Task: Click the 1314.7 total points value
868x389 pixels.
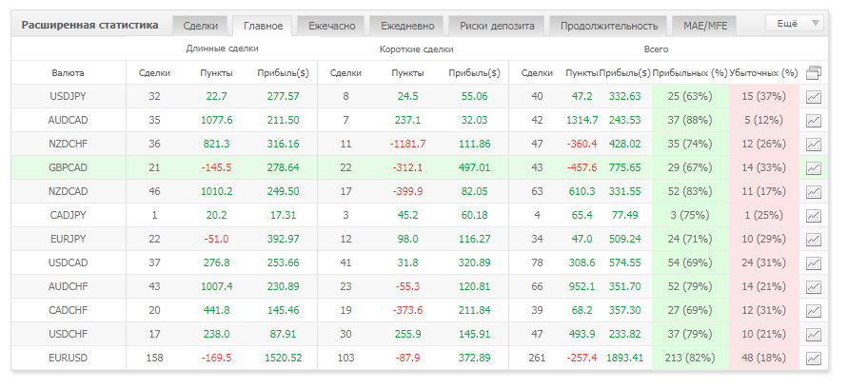Action: pos(582,120)
